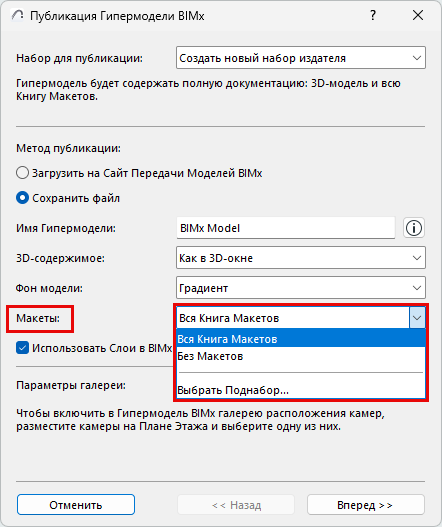Image resolution: width=442 pixels, height=527 pixels.
Task: Click the Archicad logo icon in title bar
Action: point(17,15)
